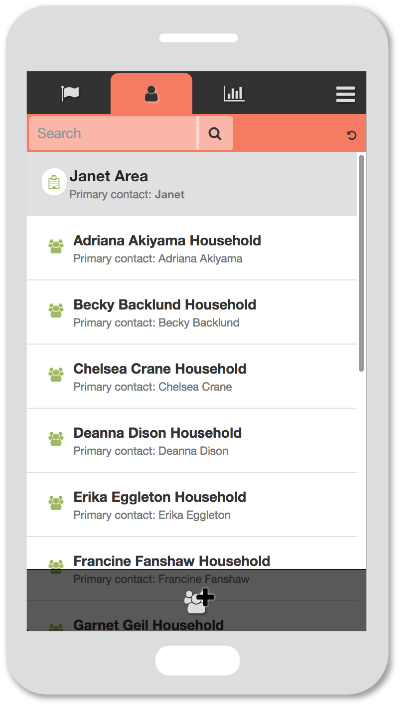400x710 pixels.
Task: Click inside the Search input field
Action: (x=113, y=133)
